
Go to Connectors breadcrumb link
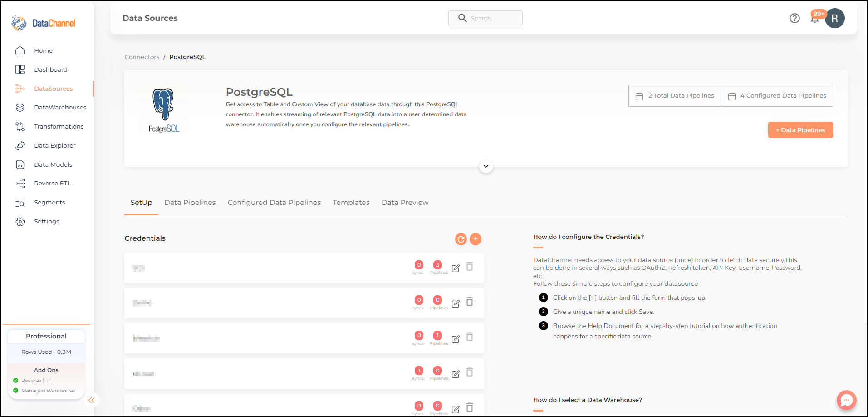coord(142,57)
